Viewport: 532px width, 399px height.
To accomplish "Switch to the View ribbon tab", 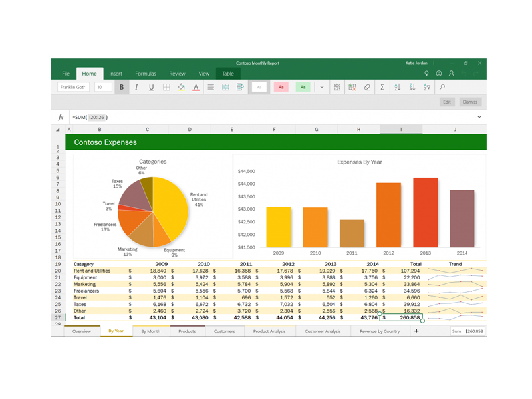I will tap(204, 74).
